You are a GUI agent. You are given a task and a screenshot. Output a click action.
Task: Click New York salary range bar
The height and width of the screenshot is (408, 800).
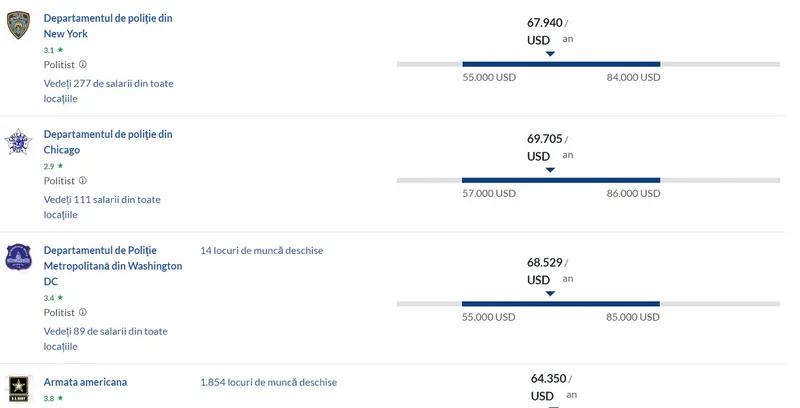pyautogui.click(x=560, y=64)
